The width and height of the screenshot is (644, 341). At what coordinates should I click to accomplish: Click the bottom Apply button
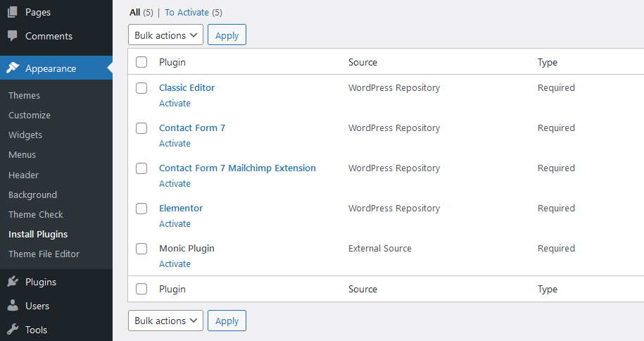pyautogui.click(x=227, y=321)
